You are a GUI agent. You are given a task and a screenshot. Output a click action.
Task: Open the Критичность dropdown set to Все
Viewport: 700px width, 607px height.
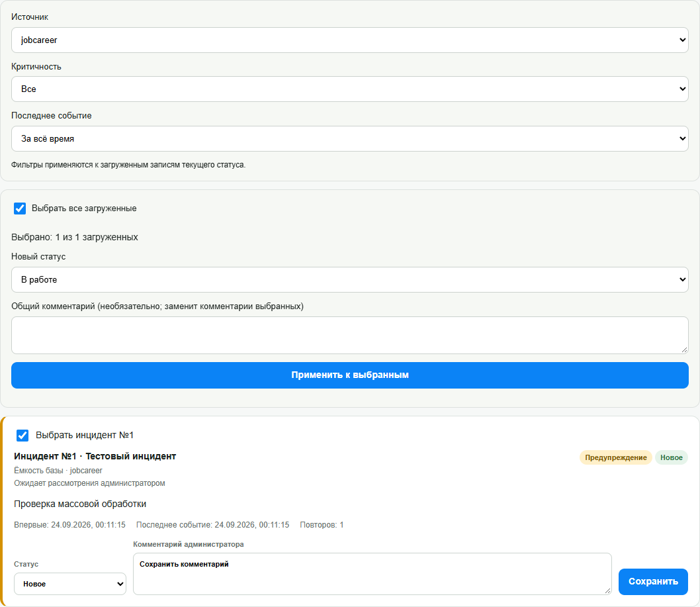point(349,89)
